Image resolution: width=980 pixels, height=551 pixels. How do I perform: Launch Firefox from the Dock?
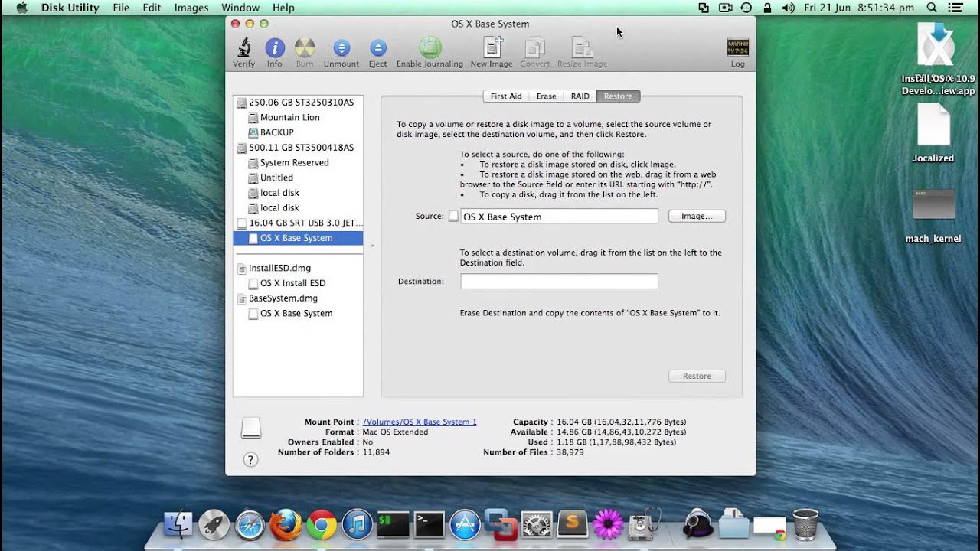286,524
